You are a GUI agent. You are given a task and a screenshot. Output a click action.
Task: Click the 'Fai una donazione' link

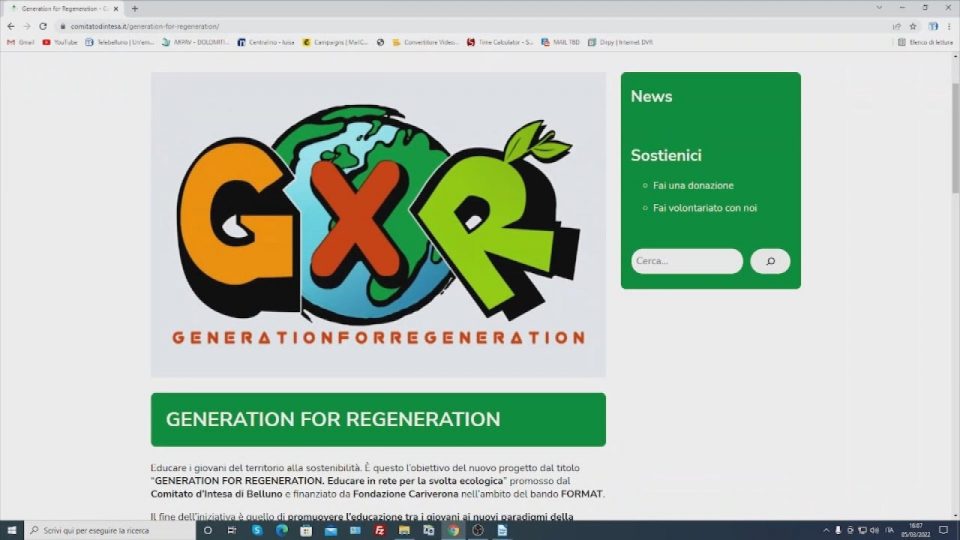(693, 186)
